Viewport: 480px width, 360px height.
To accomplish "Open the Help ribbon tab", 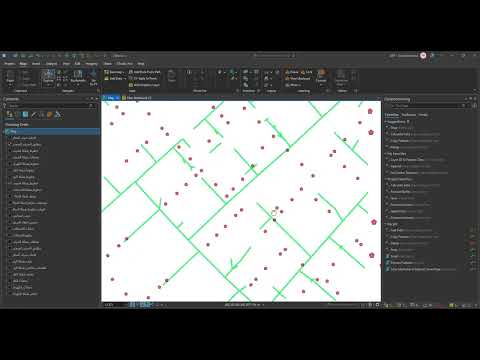I will tap(141, 63).
